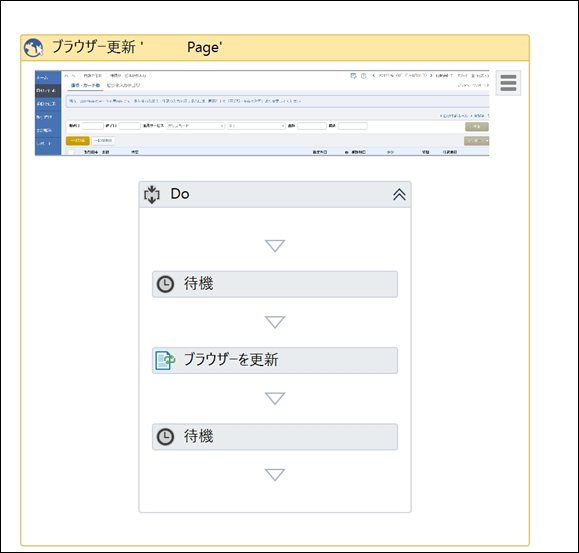
Task: Select the ブラウザーを更新 activity
Action: tap(275, 360)
